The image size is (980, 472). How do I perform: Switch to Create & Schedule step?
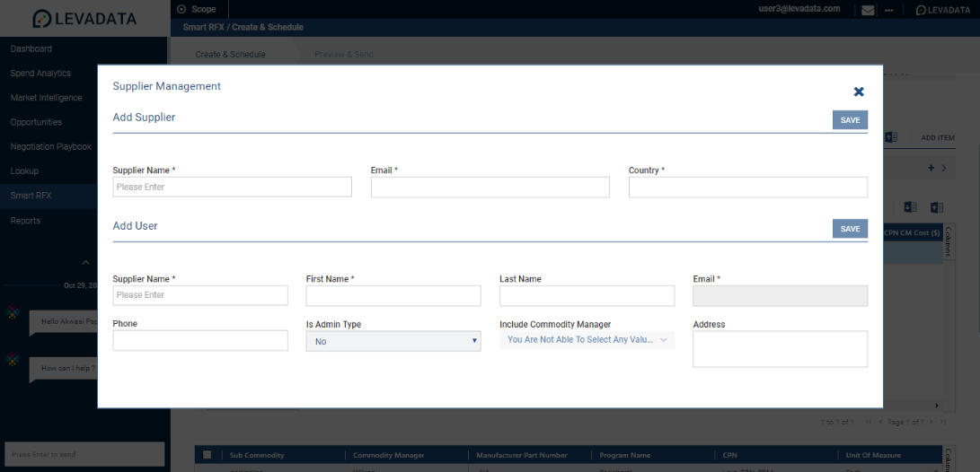230,55
